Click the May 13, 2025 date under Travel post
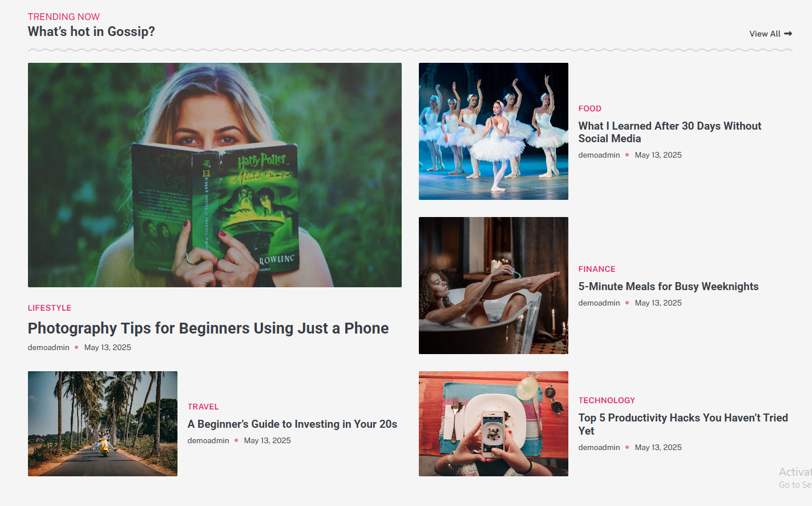Image resolution: width=812 pixels, height=506 pixels. (267, 440)
